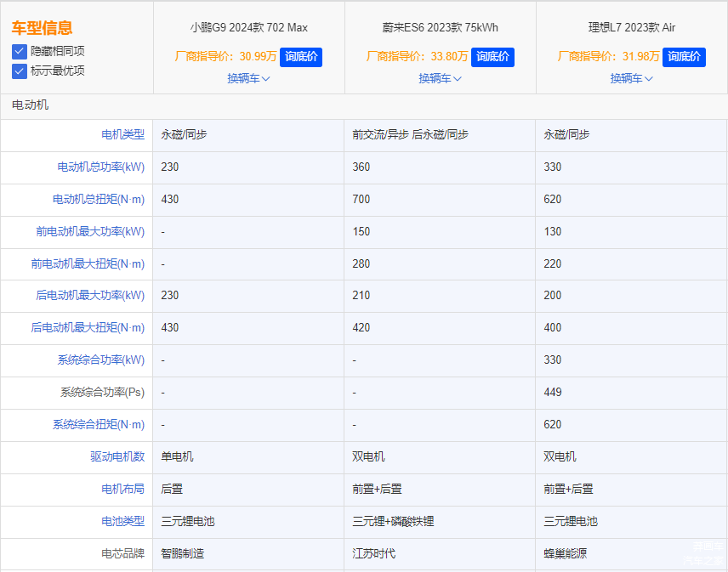728x572 pixels.
Task: Click the 电机布局 parameter link
Action: (123, 489)
